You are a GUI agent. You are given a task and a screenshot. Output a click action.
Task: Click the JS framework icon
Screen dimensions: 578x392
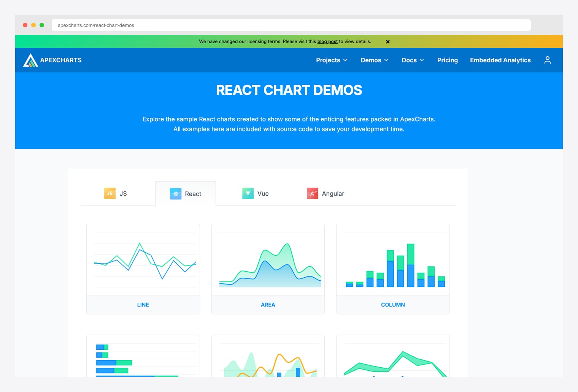tap(110, 193)
